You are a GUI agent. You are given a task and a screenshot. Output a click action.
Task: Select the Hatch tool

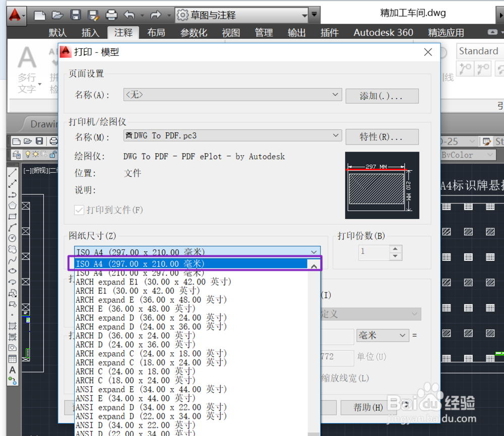point(12,326)
